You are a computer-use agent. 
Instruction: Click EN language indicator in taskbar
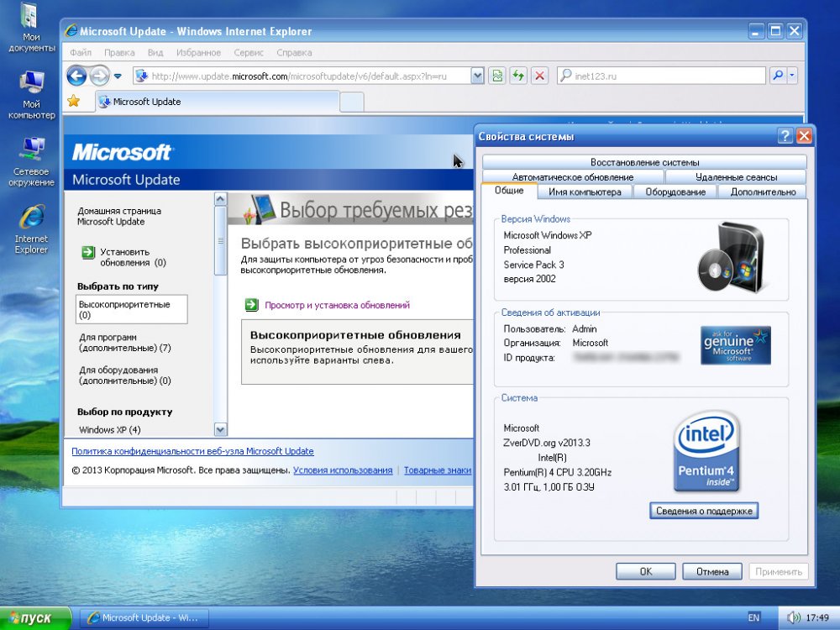coord(753,618)
